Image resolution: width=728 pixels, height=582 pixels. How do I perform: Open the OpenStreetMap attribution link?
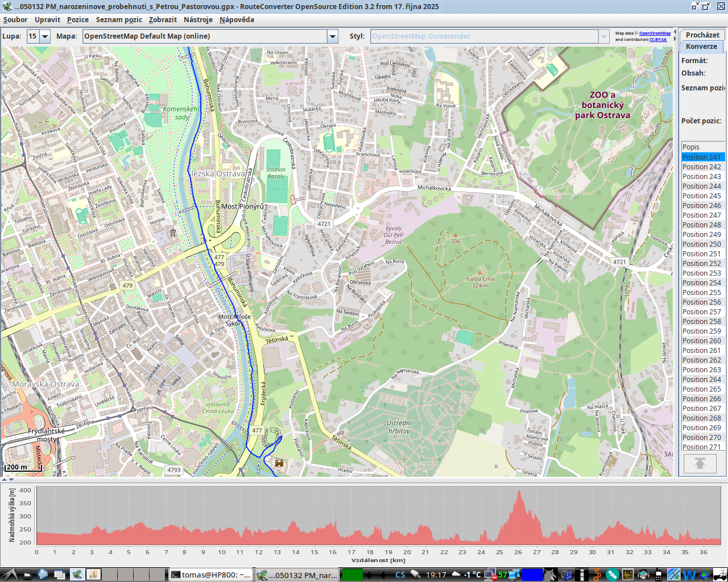pos(655,33)
